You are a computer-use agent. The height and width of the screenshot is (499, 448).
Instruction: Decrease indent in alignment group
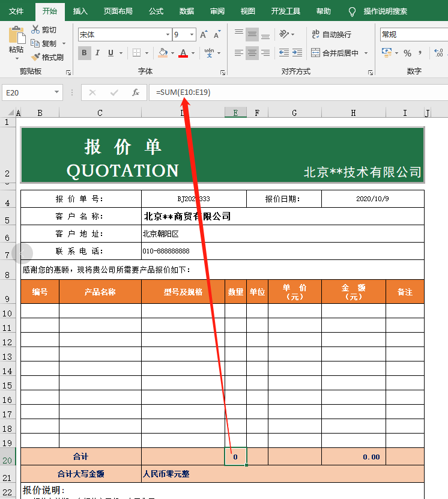pos(284,52)
